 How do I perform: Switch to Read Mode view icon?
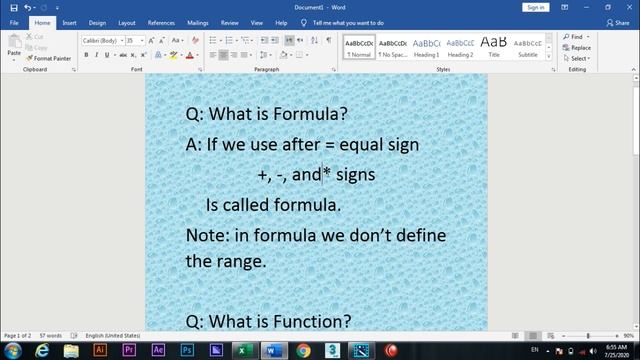[x=515, y=336]
